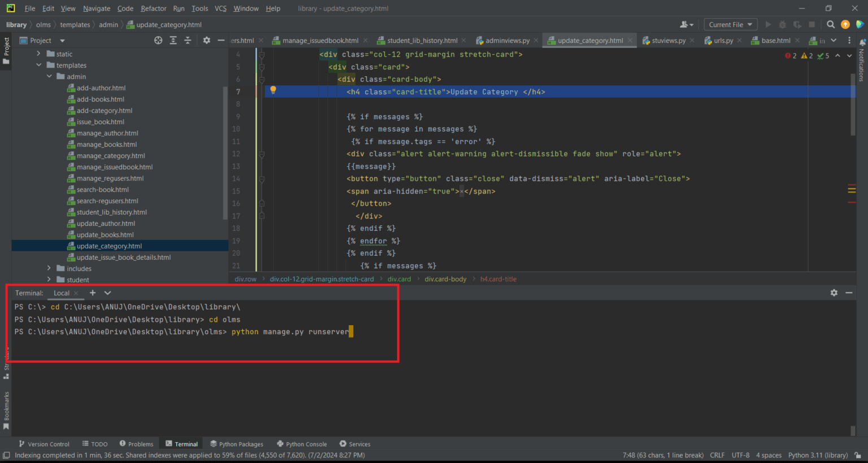The image size is (868, 463).
Task: Add a new terminal tab with plus
Action: click(x=93, y=292)
